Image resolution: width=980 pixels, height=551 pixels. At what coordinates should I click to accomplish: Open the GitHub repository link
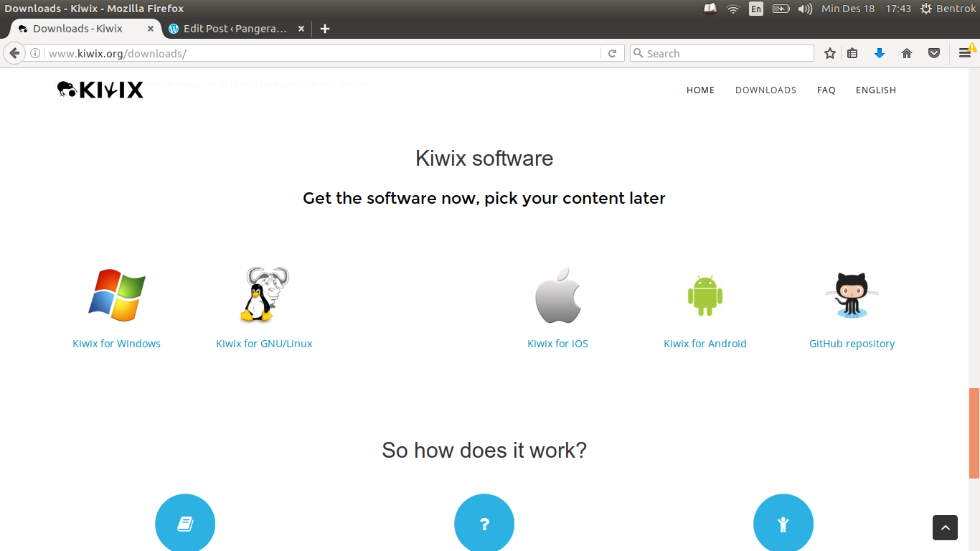852,344
